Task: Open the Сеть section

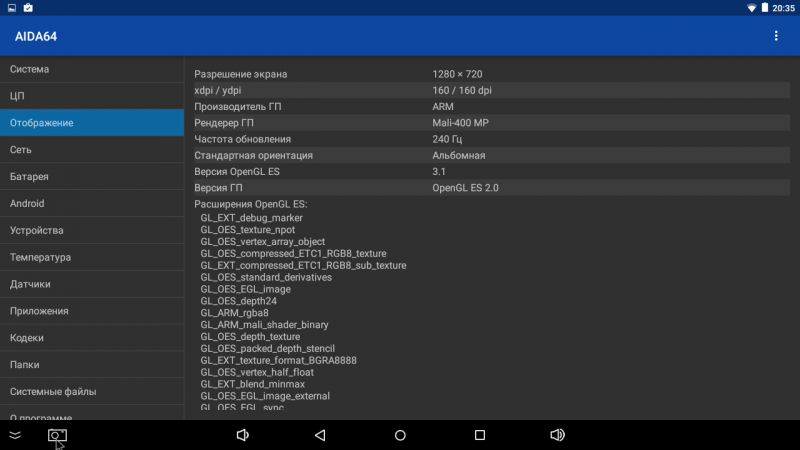Action: [92, 149]
